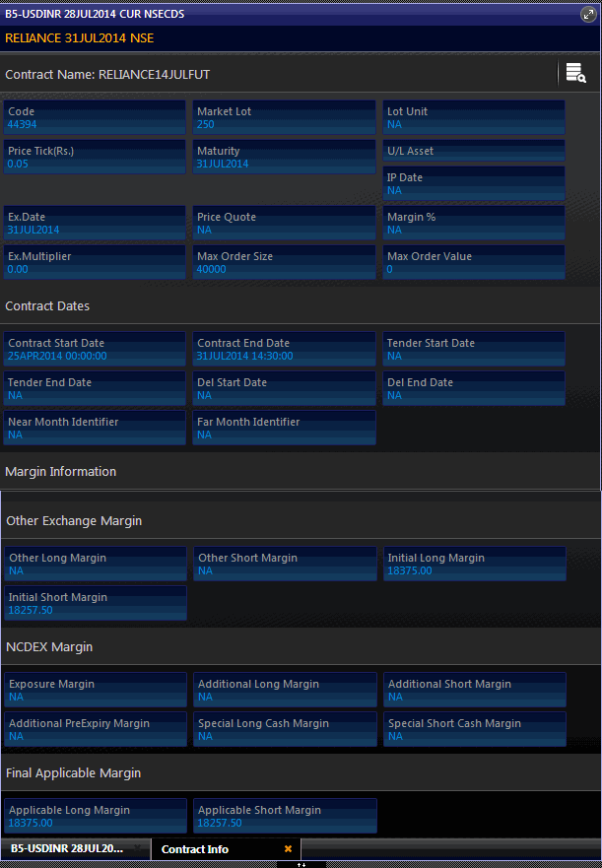This screenshot has height=868, width=602.
Task: Click the IP Date field
Action: pos(474,183)
